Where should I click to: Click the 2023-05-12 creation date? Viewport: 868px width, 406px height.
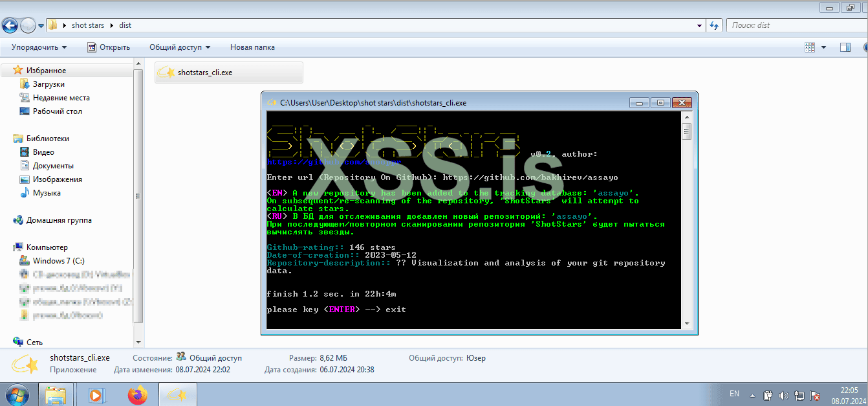391,255
